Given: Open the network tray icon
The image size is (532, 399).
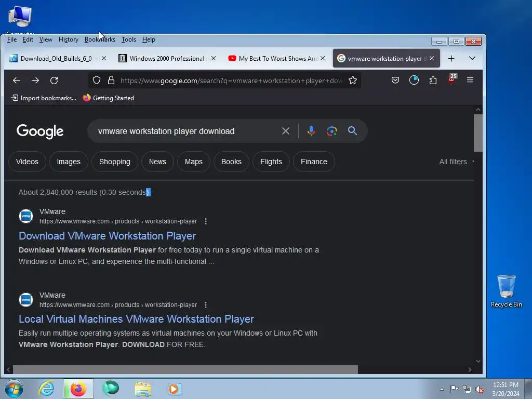Looking at the screenshot, I should [x=467, y=389].
